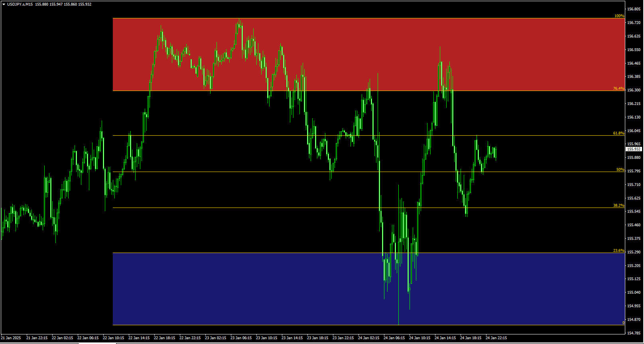644x344 pixels.
Task: Select the 76.4% Fibonacci level label
Action: [x=619, y=89]
